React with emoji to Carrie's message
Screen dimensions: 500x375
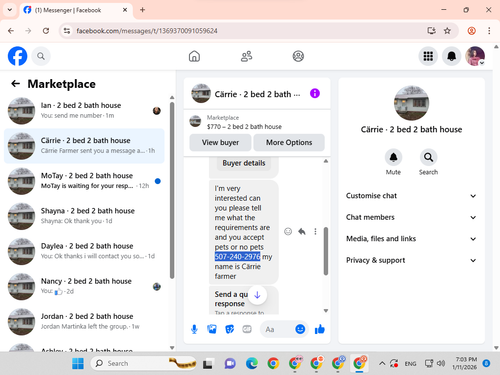click(288, 231)
